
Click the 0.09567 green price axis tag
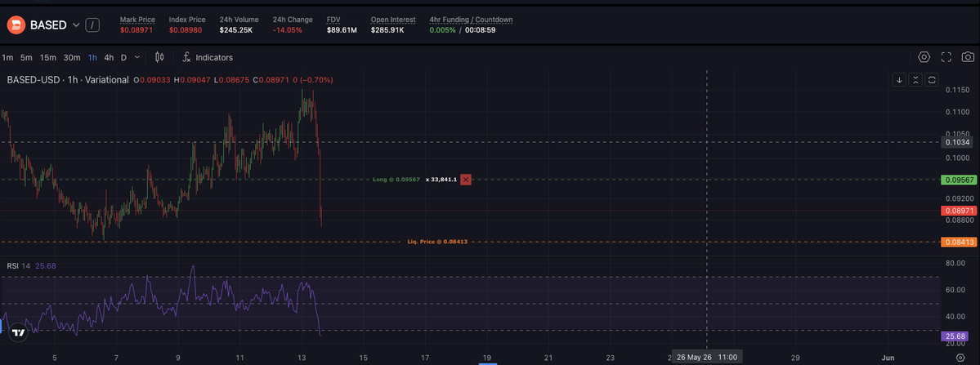tap(959, 180)
